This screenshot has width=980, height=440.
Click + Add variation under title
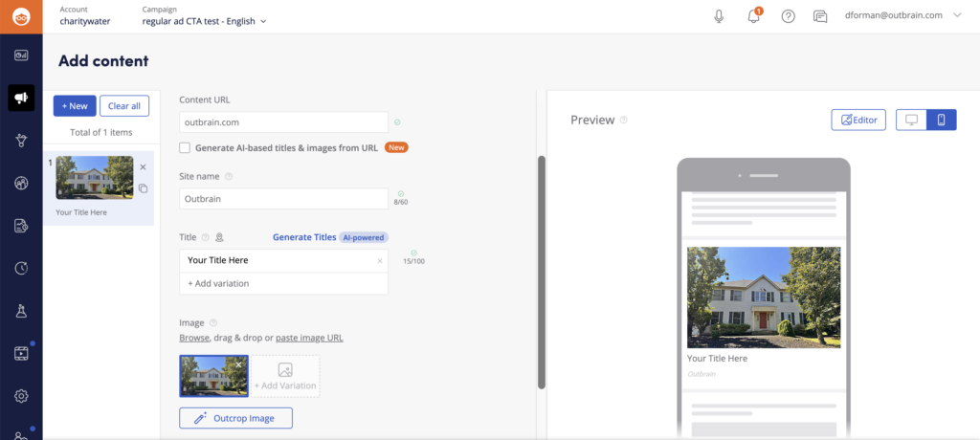click(219, 283)
